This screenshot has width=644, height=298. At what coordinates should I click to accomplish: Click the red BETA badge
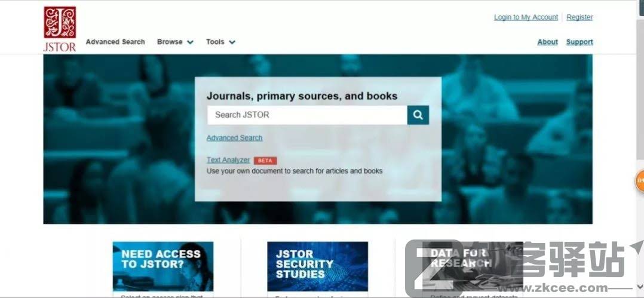click(265, 161)
